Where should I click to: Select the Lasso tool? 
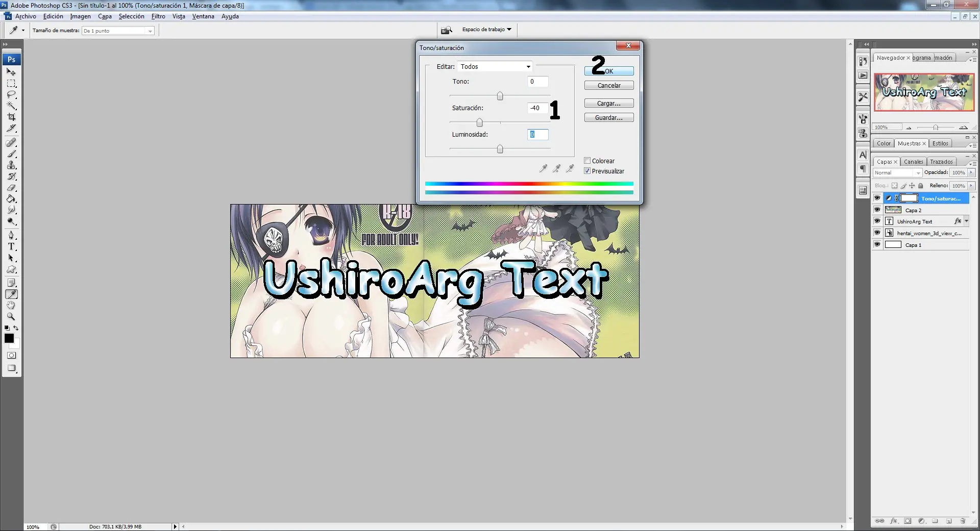(x=11, y=94)
